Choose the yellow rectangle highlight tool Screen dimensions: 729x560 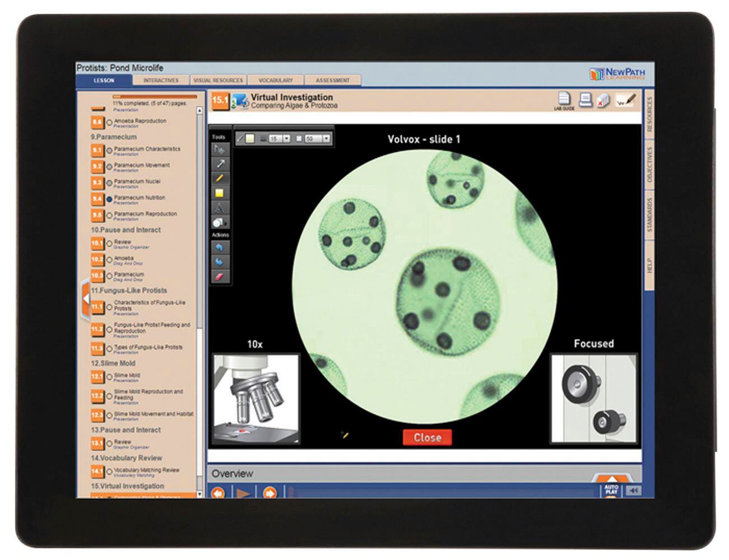click(220, 193)
